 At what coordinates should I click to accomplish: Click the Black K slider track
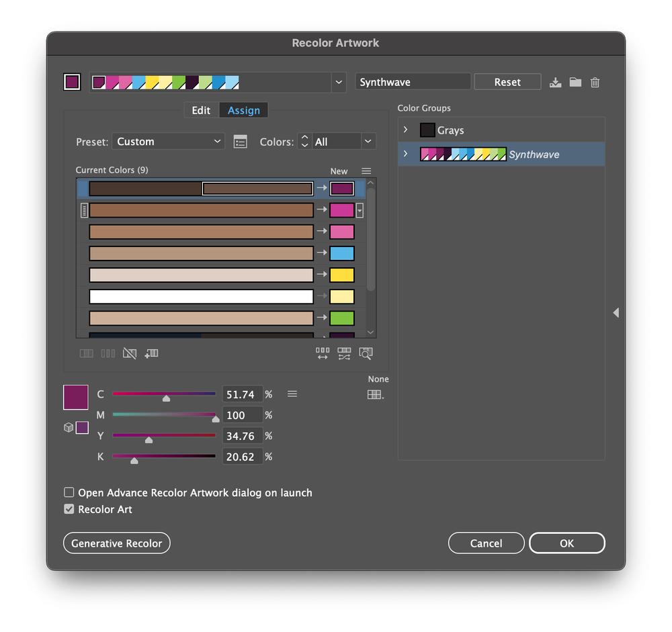click(x=164, y=456)
